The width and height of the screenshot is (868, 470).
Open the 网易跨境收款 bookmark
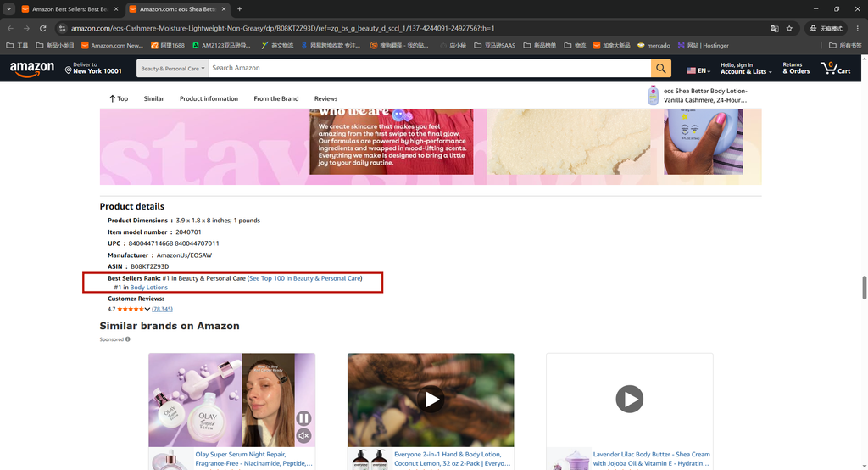point(331,46)
